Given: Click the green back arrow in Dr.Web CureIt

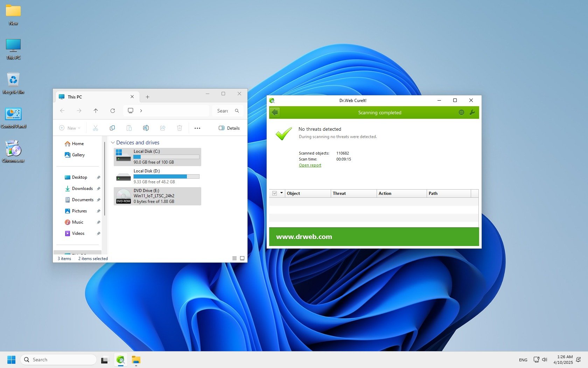Looking at the screenshot, I should click(x=275, y=113).
